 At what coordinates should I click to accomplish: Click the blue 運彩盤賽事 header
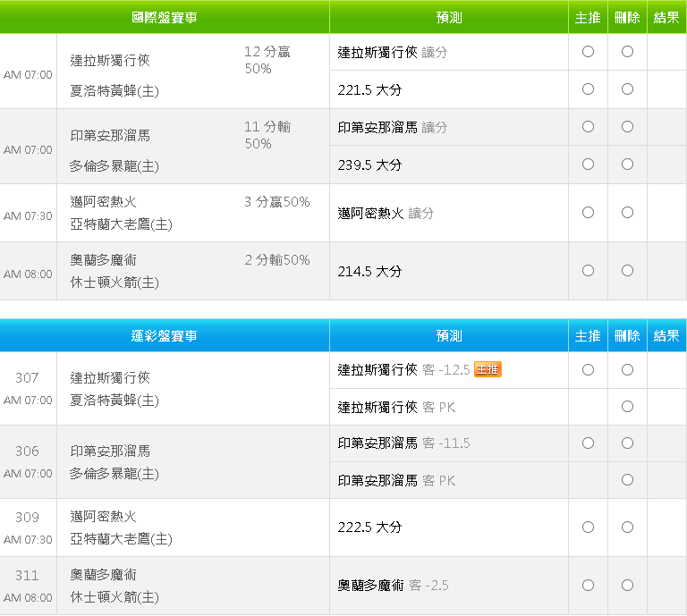(x=165, y=336)
